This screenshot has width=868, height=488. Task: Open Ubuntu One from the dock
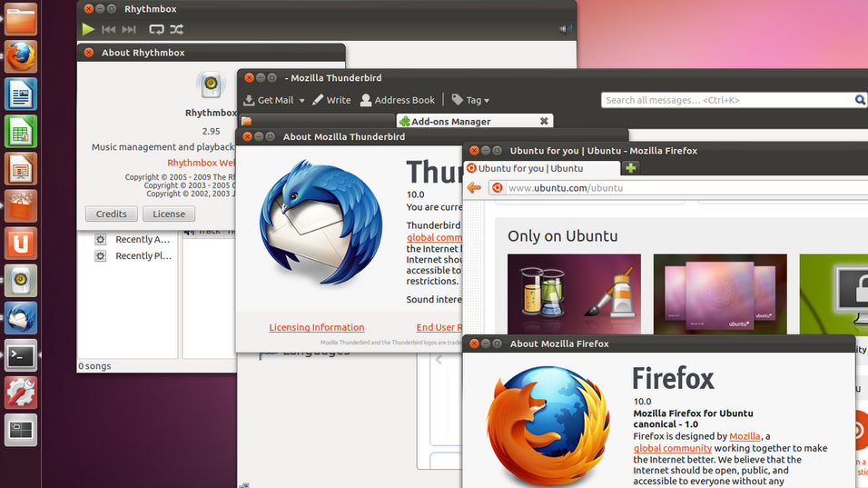[x=21, y=244]
